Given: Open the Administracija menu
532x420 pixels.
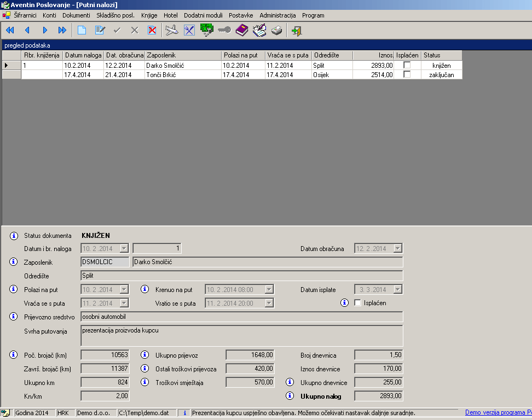Looking at the screenshot, I should click(x=277, y=15).
